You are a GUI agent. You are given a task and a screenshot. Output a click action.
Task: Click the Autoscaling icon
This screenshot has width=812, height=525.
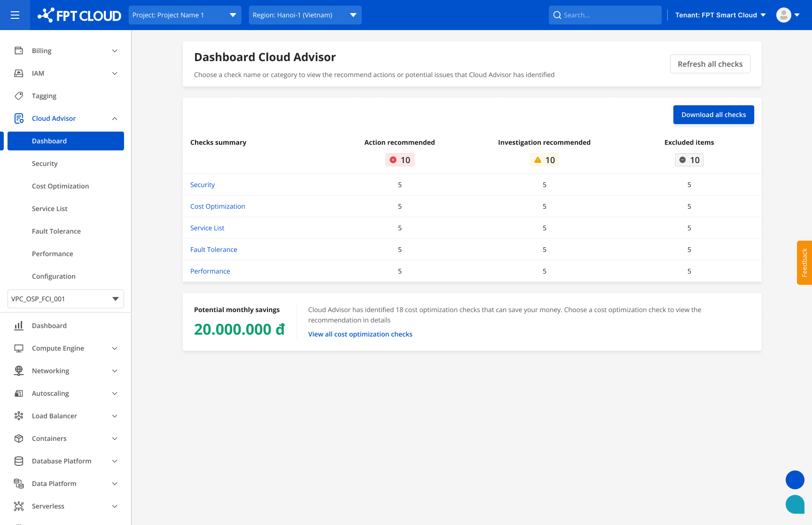pos(19,393)
